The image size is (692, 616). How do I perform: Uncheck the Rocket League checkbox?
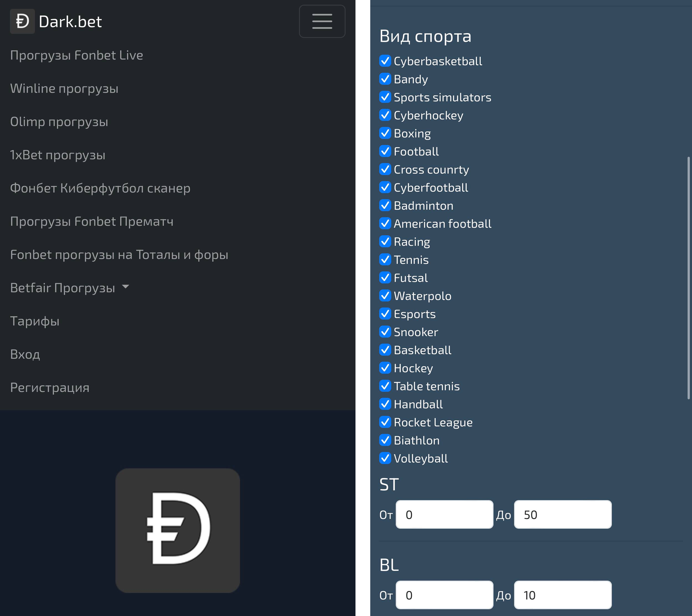click(x=385, y=422)
